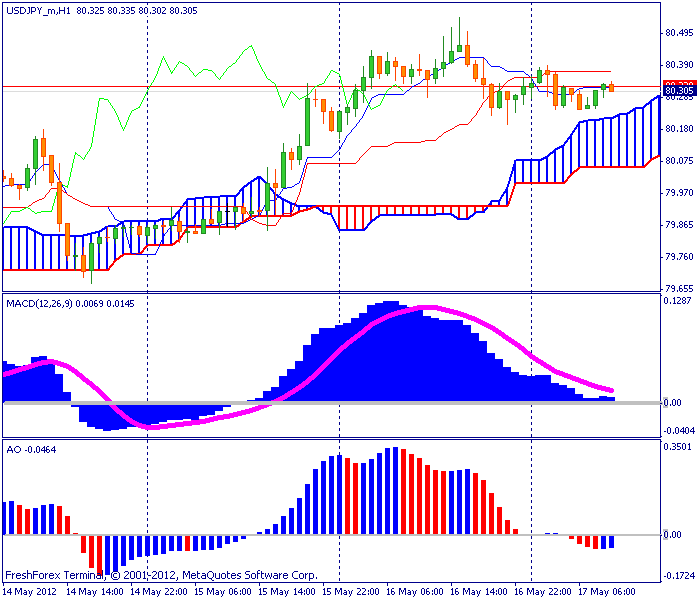700x600 pixels.
Task: Click the green Chikou span line peak
Action: coord(251,46)
